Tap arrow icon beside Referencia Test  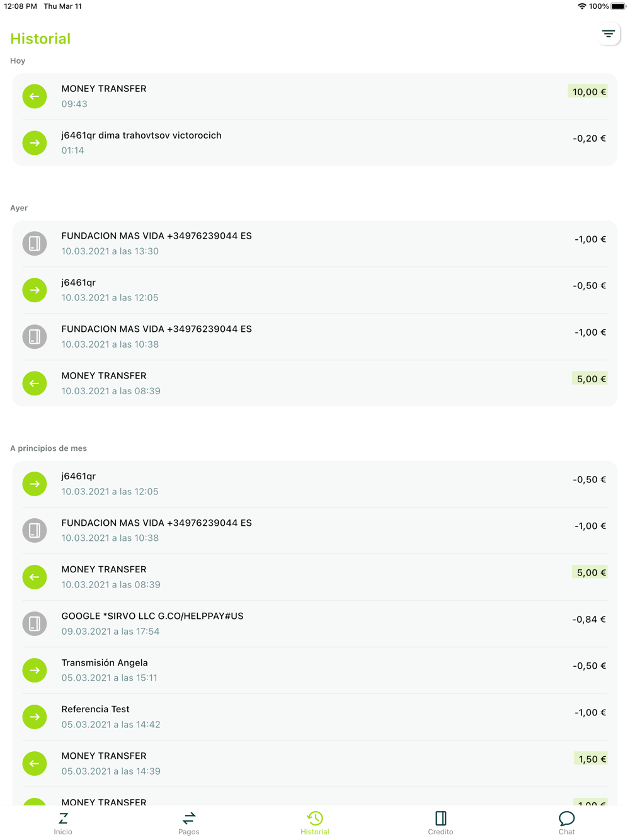point(35,717)
